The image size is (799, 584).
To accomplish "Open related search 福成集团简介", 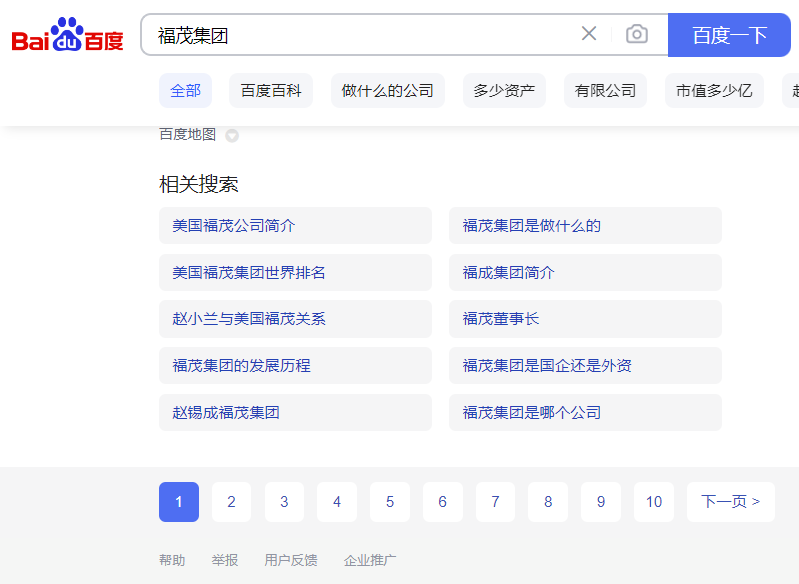I will coord(585,272).
